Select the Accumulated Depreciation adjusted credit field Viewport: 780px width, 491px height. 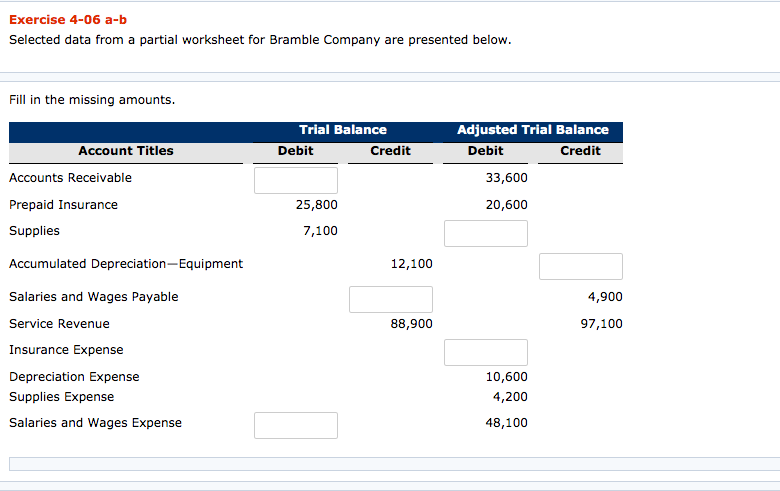pos(581,266)
